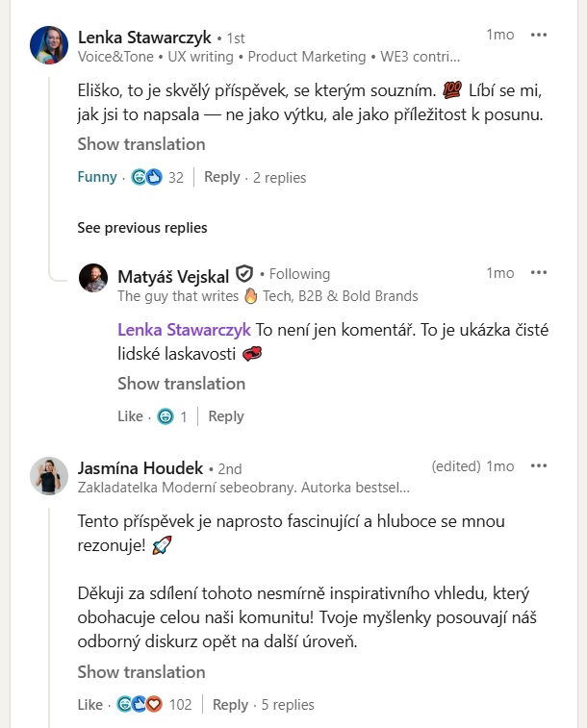Open the three-dot menu on Jasmína's comment

point(538,465)
